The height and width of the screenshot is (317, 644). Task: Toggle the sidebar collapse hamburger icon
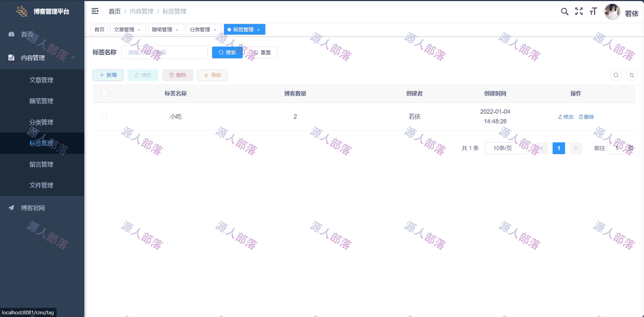coord(95,11)
